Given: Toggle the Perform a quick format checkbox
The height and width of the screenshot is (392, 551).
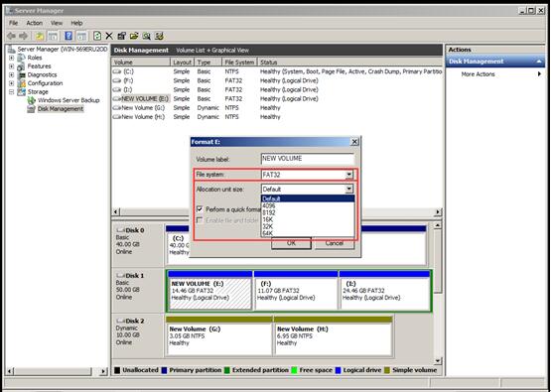Looking at the screenshot, I should [200, 209].
